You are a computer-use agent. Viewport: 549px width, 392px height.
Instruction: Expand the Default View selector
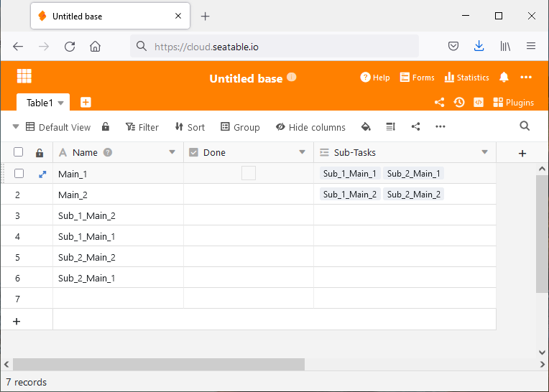click(16, 127)
